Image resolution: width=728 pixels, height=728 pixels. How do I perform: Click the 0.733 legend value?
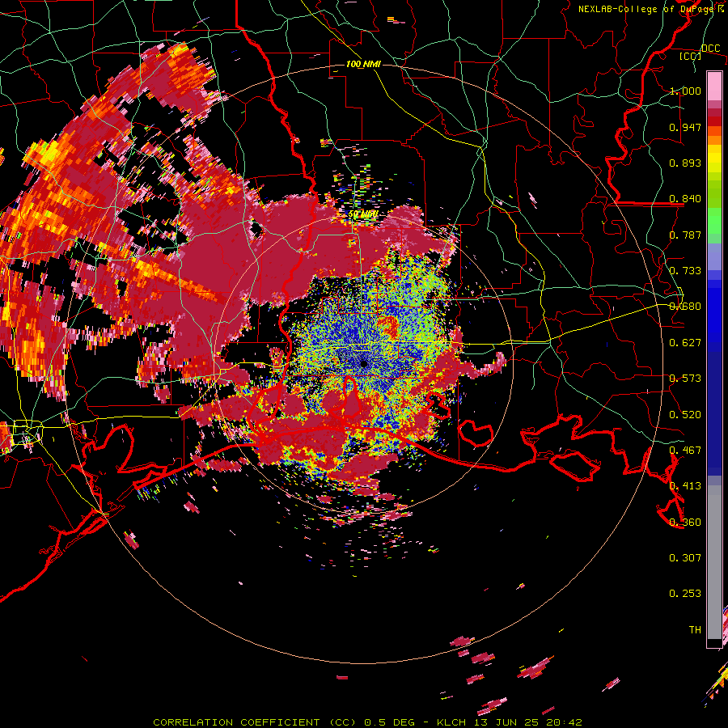pyautogui.click(x=685, y=271)
